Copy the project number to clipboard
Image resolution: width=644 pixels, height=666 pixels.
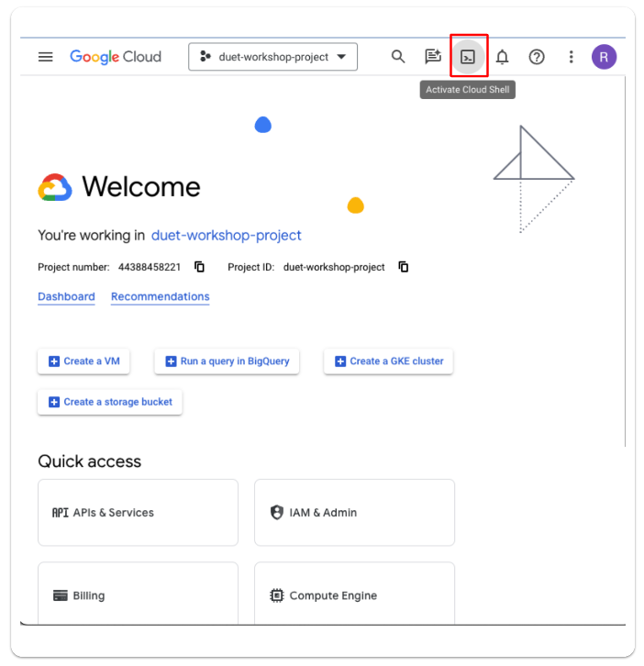coord(199,267)
